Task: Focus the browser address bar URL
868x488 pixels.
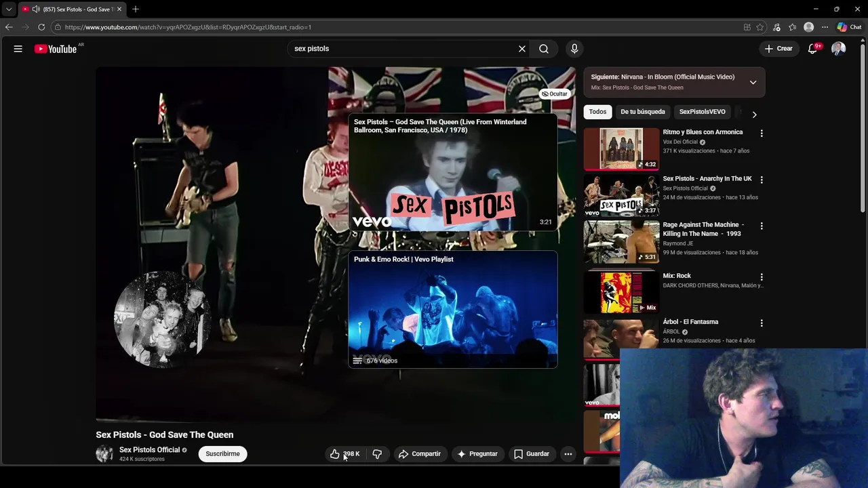Action: [188, 27]
